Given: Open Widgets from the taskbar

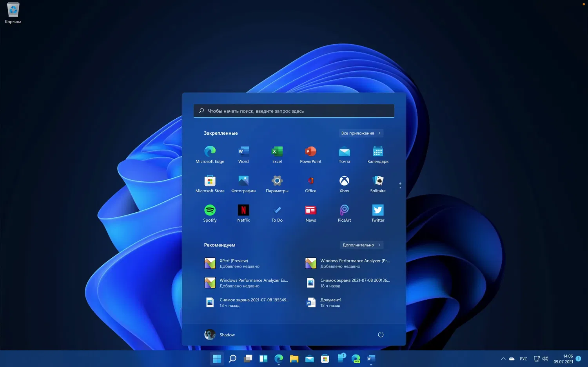Looking at the screenshot, I should [x=263, y=358].
